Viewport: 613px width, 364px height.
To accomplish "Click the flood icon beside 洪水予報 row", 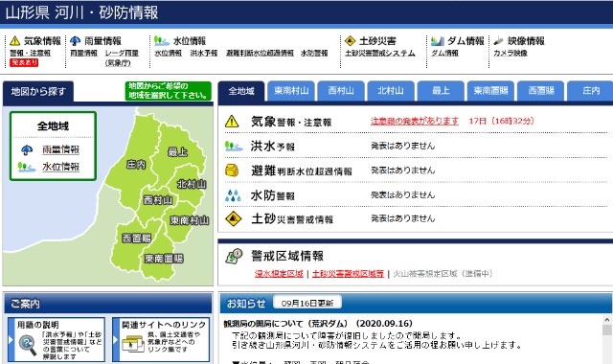I will pyautogui.click(x=234, y=146).
